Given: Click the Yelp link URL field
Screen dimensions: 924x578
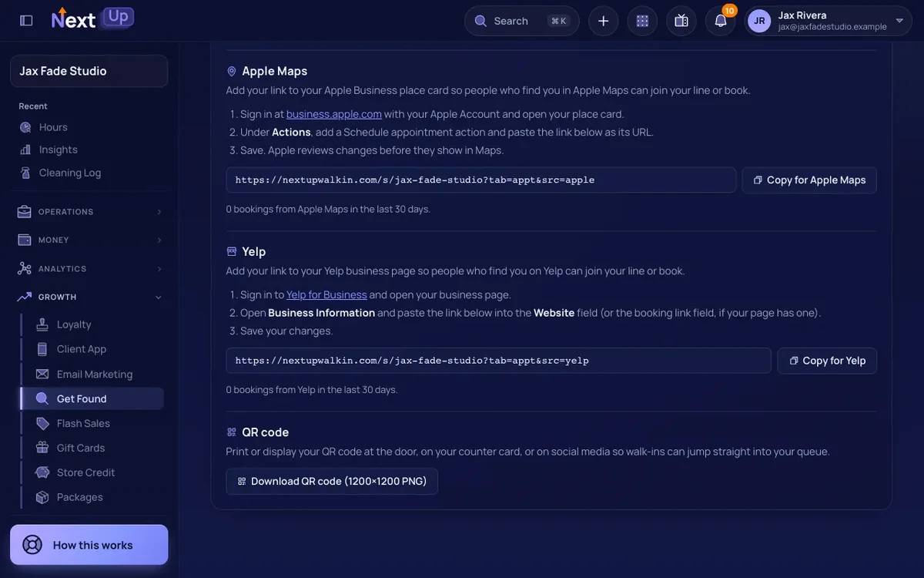Looking at the screenshot, I should pyautogui.click(x=498, y=361).
